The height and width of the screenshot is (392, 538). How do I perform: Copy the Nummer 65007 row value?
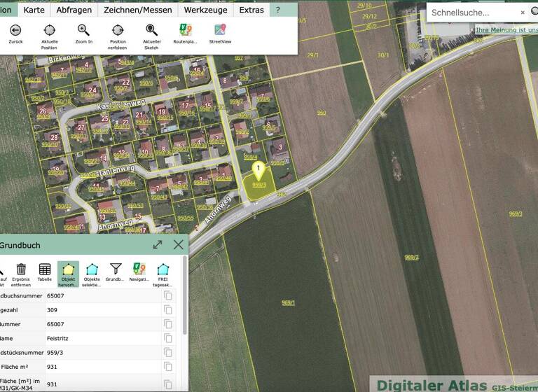pyautogui.click(x=168, y=324)
